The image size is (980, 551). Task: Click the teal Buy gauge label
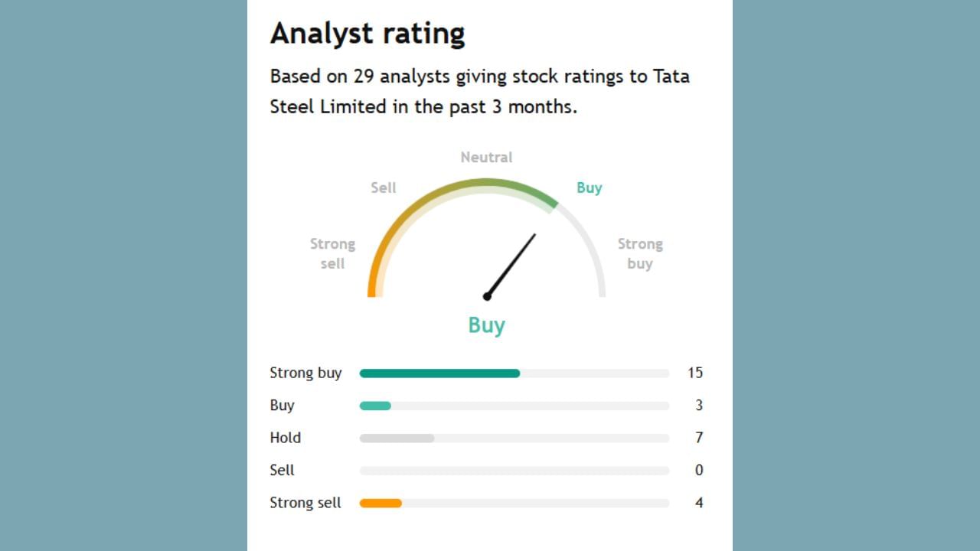pyautogui.click(x=589, y=187)
